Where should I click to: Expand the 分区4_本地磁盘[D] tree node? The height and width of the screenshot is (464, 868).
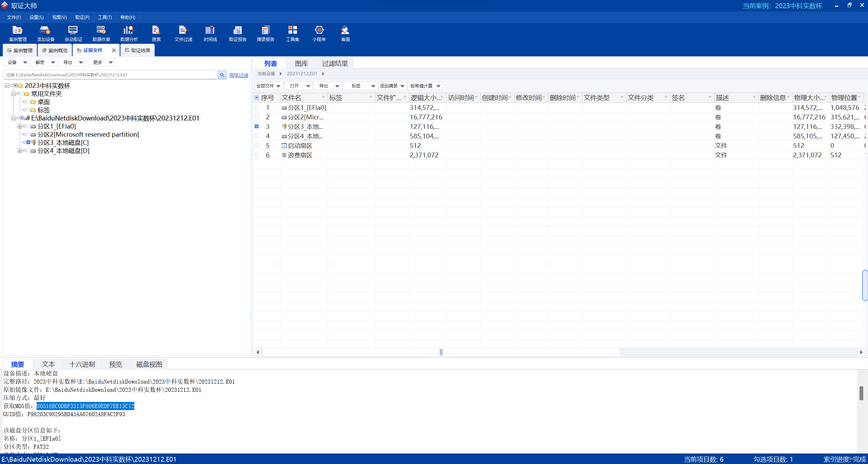(20, 151)
